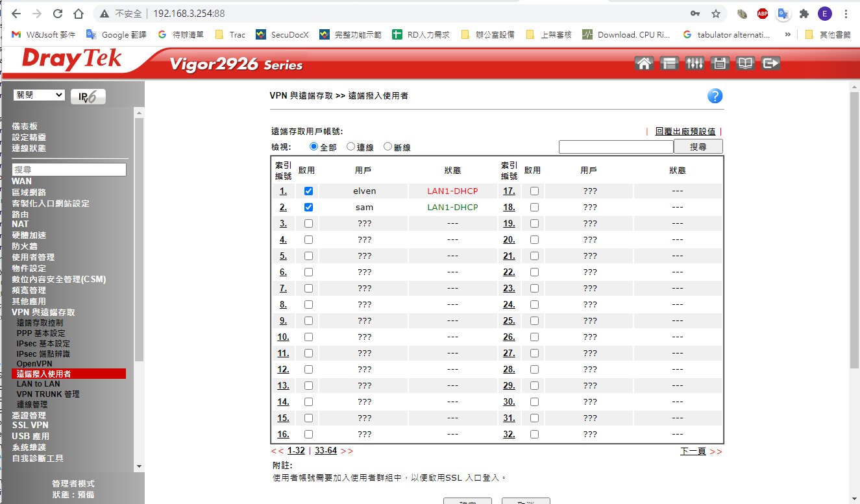Click the saved password key icon
Image resolution: width=860 pixels, height=504 pixels.
[x=694, y=14]
